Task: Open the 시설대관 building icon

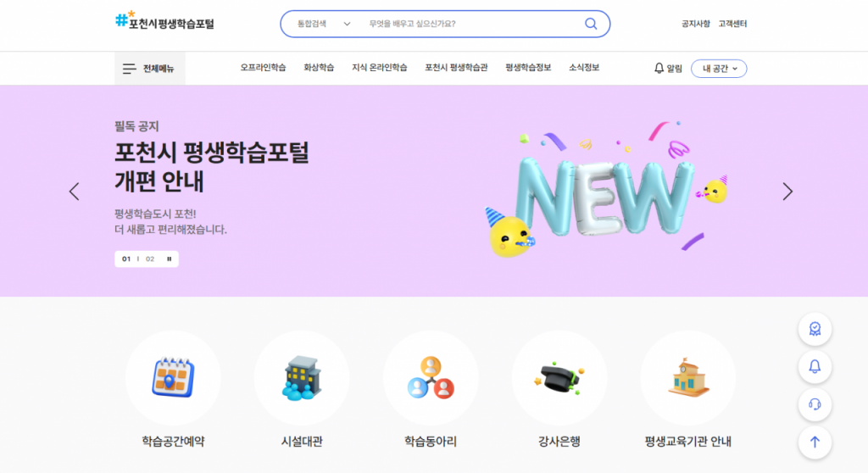Action: 302,378
